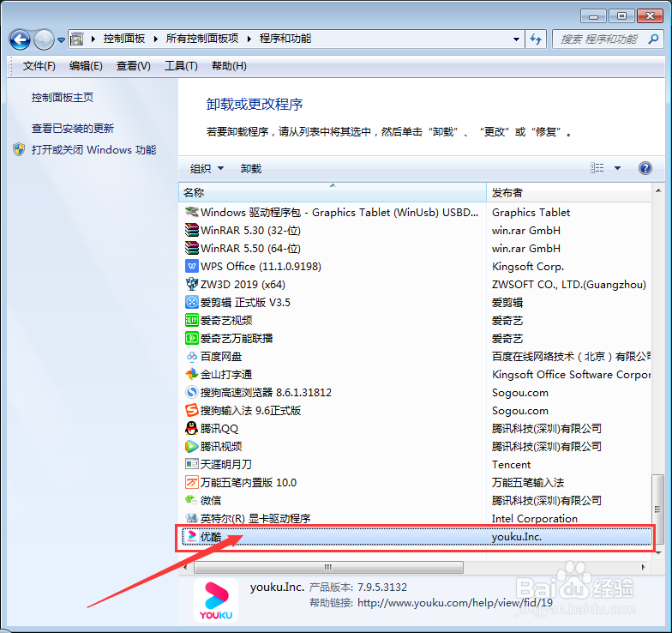Click the refresh button beside address bar
672x633 pixels.
point(536,39)
